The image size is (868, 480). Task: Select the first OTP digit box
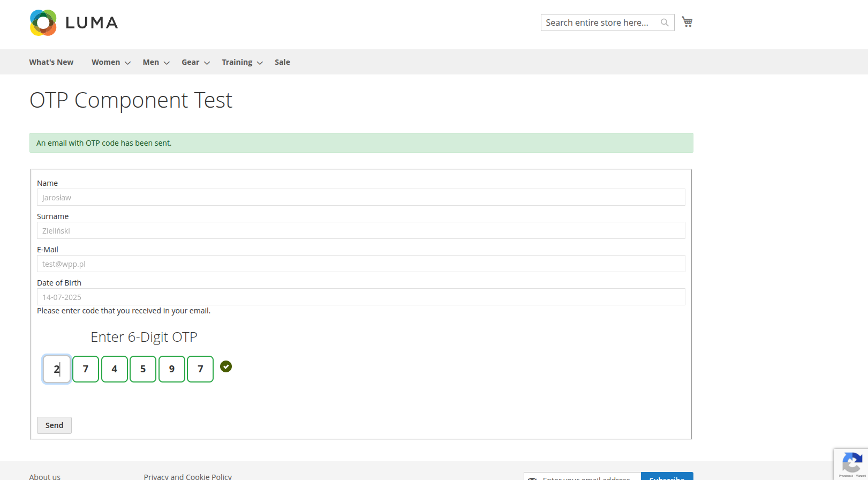57,369
